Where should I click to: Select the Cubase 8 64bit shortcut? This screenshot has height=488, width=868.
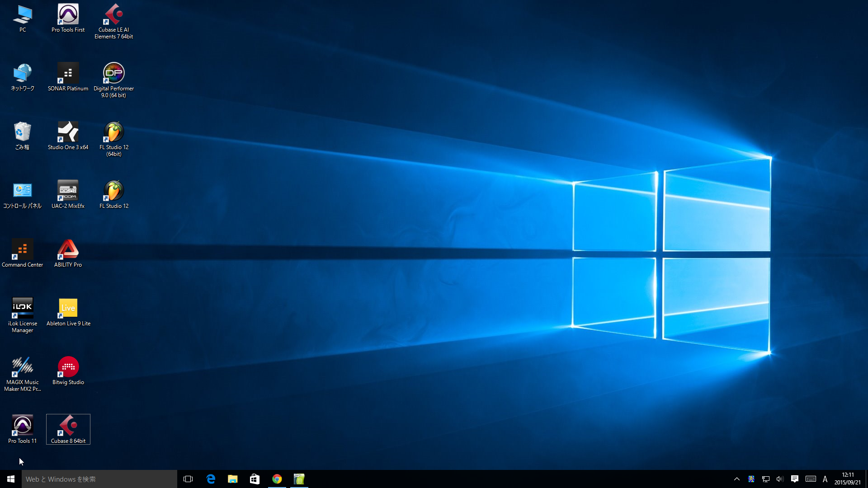[68, 429]
